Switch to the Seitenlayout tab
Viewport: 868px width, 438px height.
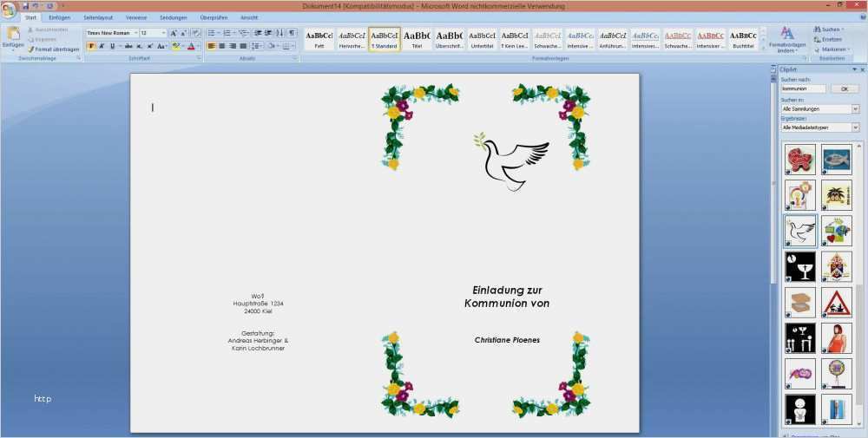tap(97, 17)
